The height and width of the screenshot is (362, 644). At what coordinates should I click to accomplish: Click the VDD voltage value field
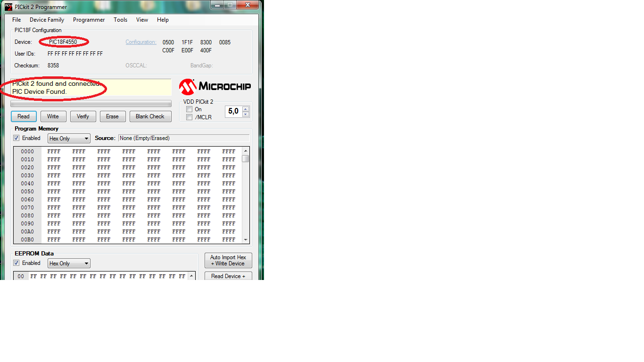tap(233, 111)
